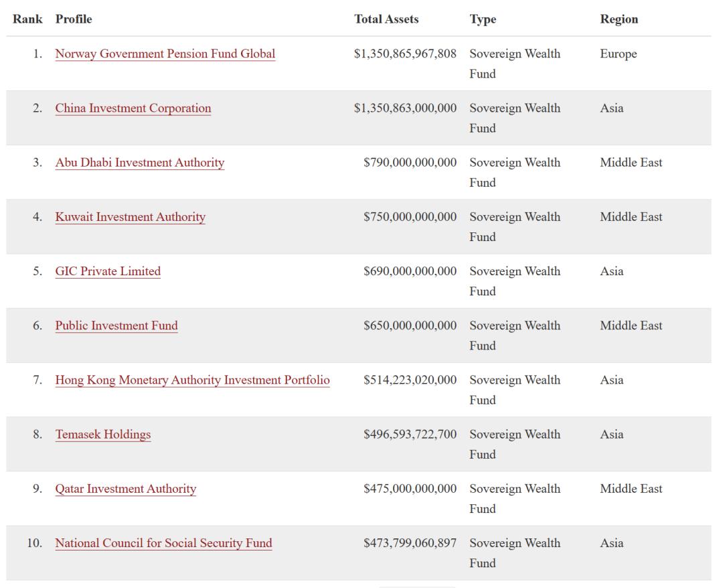Click Norway fund's total assets value
This screenshot has height=588, width=723.
click(x=405, y=54)
